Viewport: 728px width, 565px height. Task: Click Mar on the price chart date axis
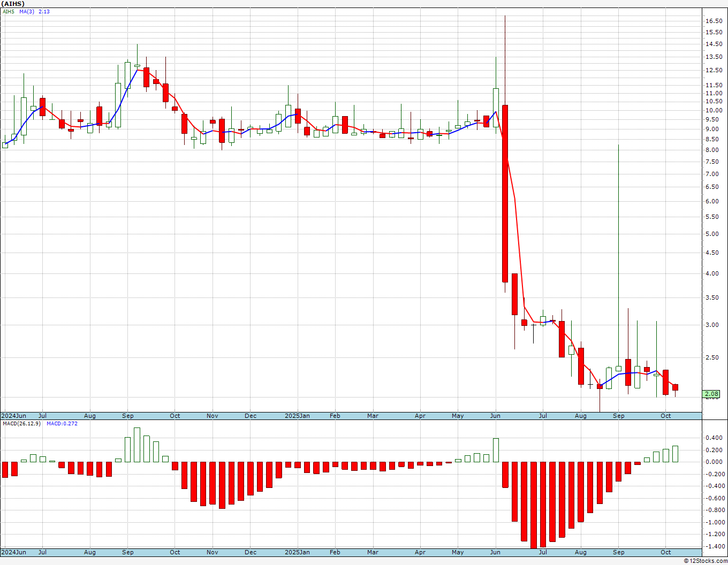point(373,416)
